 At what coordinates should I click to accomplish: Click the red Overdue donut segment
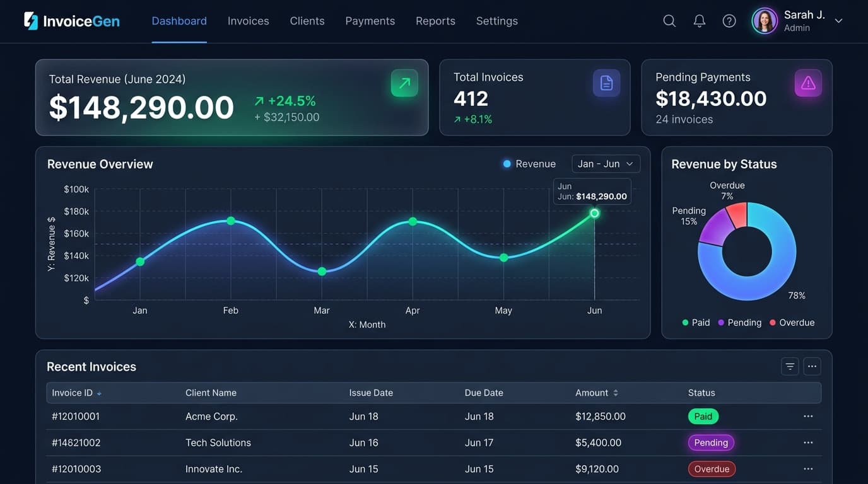pyautogui.click(x=738, y=216)
